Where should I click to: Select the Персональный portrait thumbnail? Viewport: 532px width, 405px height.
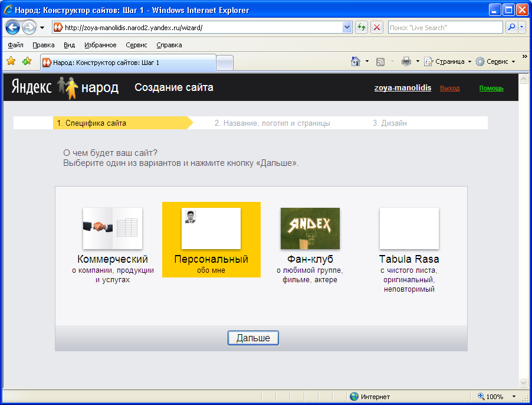coord(211,228)
